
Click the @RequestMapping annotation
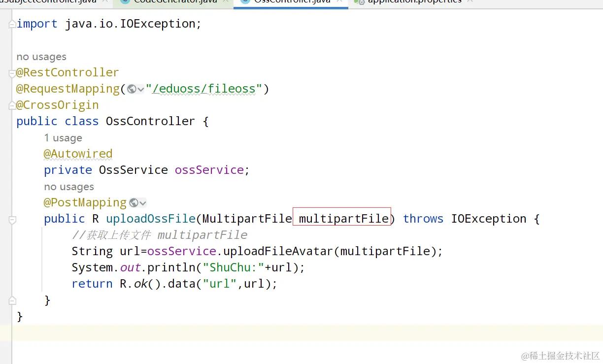click(x=68, y=89)
